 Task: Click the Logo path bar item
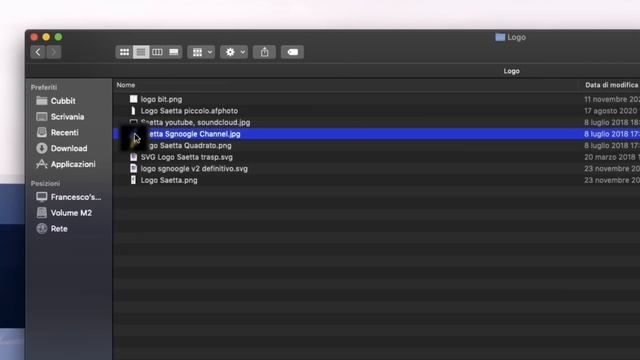[511, 71]
